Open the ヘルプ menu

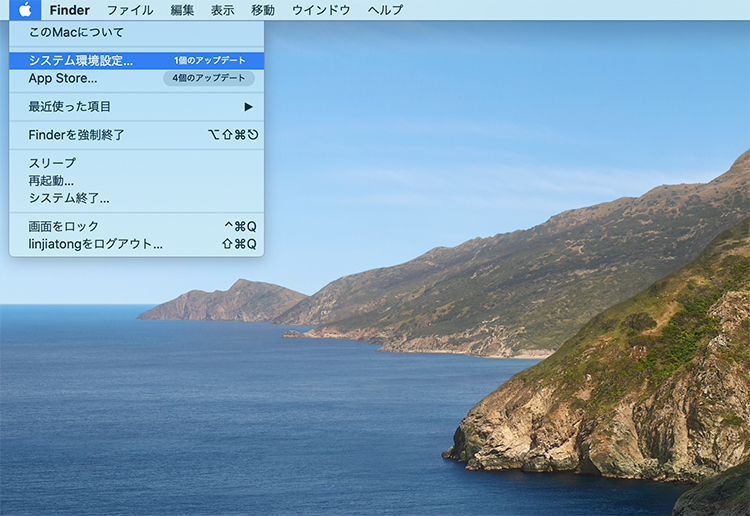[x=385, y=10]
